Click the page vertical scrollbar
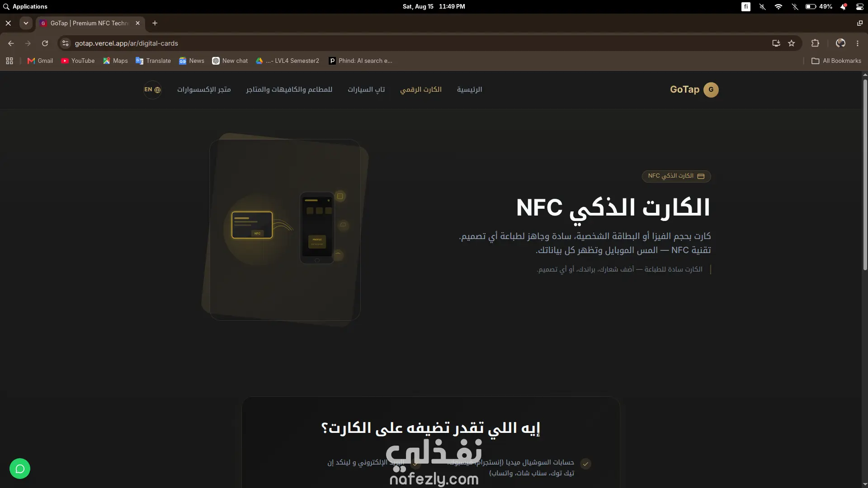 pos(865,174)
